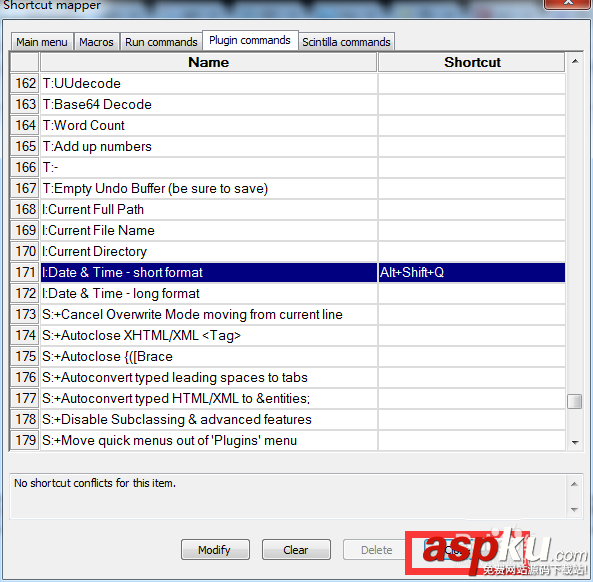Image resolution: width=593 pixels, height=582 pixels.
Task: Click the list scrollbar down arrow
Action: [x=575, y=442]
